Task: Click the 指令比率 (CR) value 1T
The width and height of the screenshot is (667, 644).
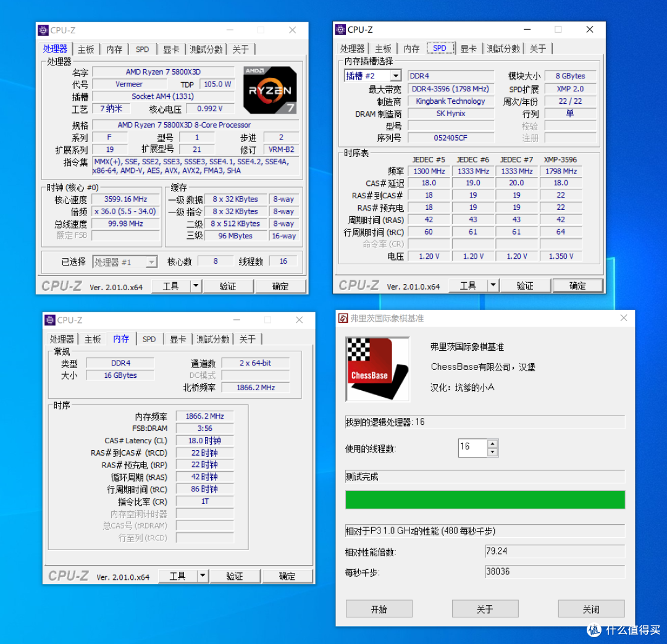Action: pyautogui.click(x=204, y=501)
